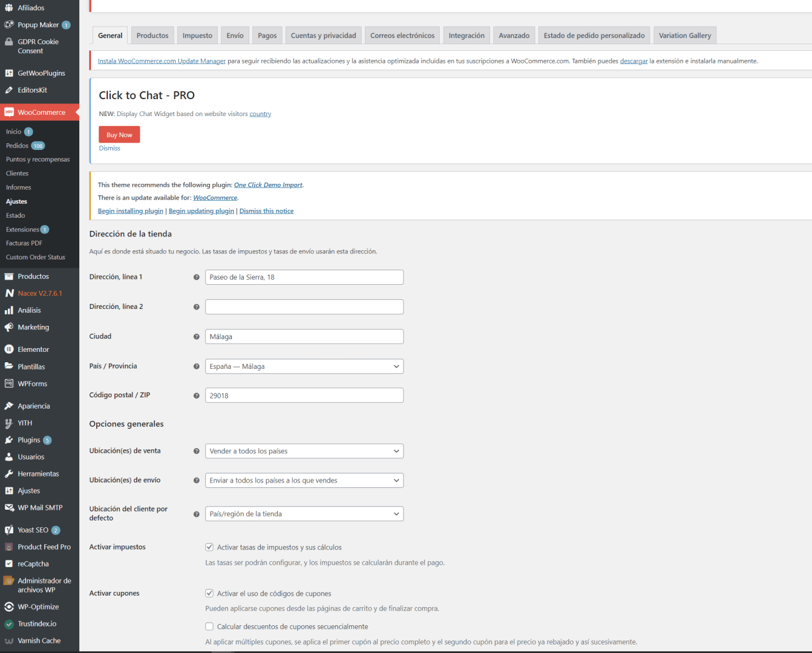Click Instala WooCommerce.com Update Manager link
The width and height of the screenshot is (812, 653).
[162, 61]
